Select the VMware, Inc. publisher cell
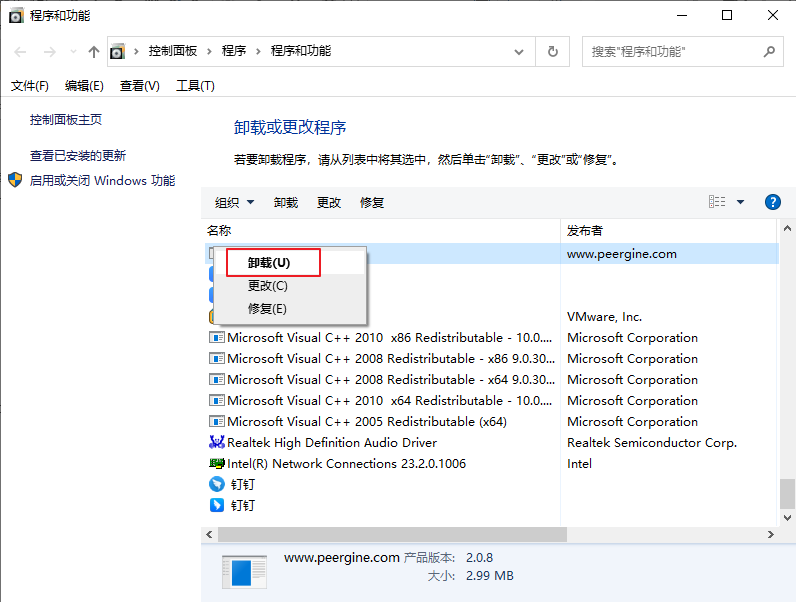Screen dimensions: 796x602 tap(605, 317)
